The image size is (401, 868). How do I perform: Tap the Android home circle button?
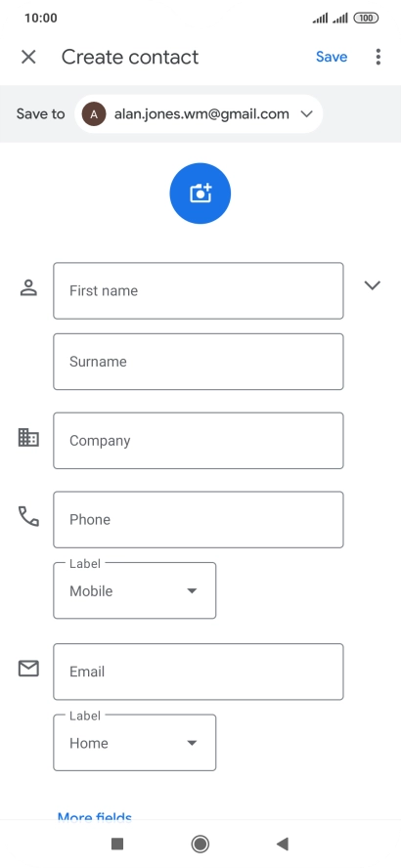point(200,844)
